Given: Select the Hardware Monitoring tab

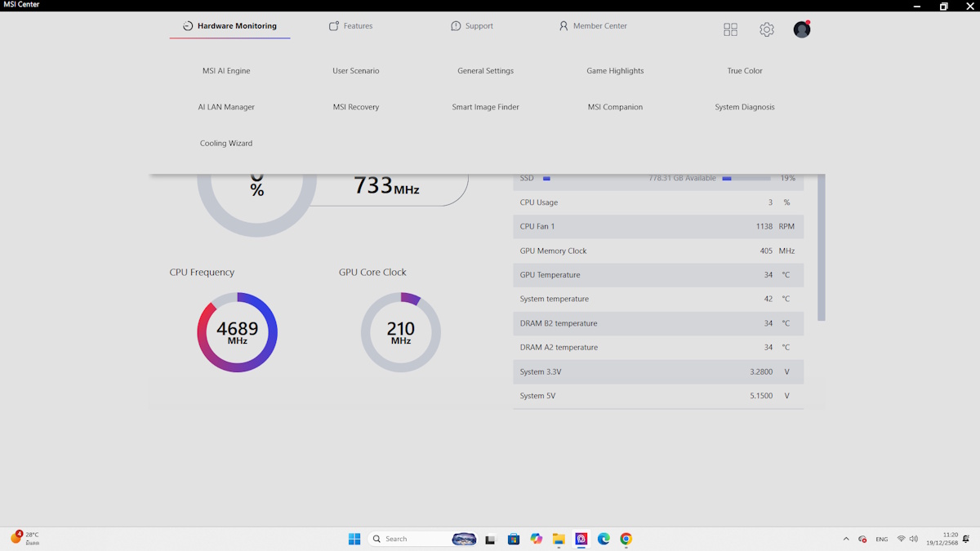Looking at the screenshot, I should point(229,26).
